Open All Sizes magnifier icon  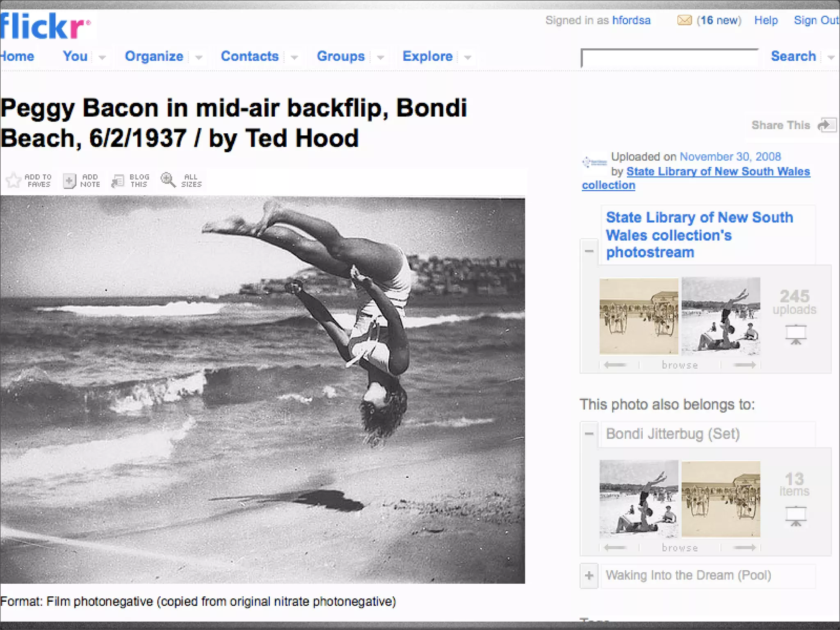click(168, 180)
